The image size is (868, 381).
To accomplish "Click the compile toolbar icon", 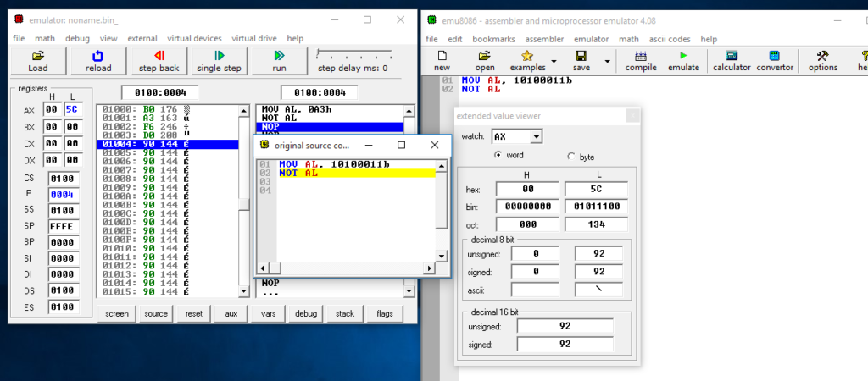I will coord(641,61).
